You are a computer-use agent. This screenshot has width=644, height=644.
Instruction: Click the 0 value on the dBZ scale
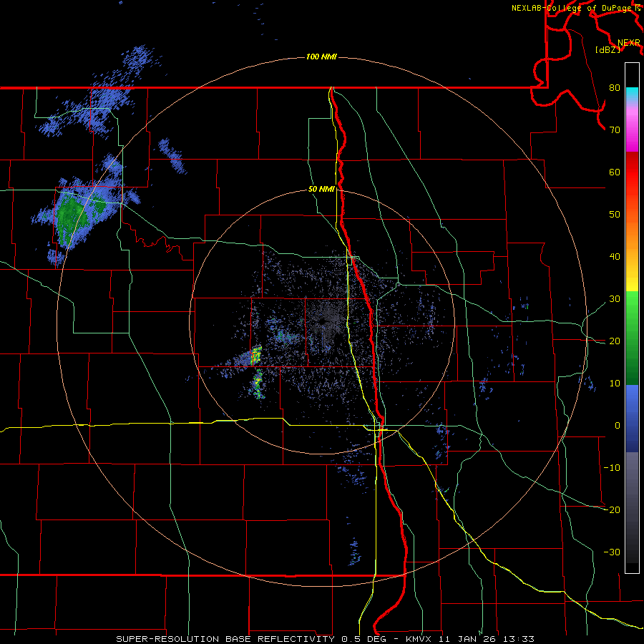[x=618, y=426]
